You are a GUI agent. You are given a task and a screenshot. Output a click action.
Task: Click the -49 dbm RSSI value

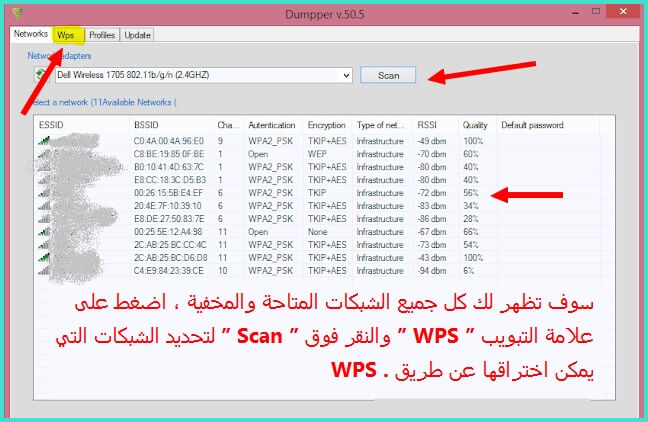[x=431, y=141]
